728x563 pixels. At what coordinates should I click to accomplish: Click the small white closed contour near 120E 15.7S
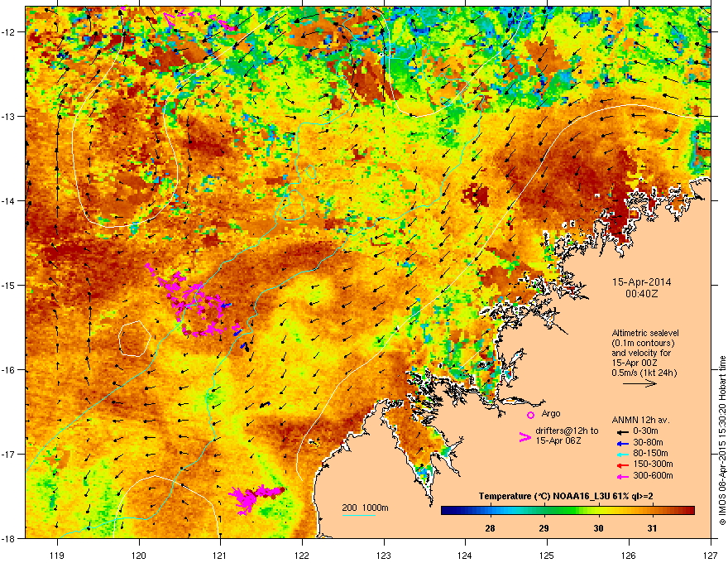click(134, 339)
